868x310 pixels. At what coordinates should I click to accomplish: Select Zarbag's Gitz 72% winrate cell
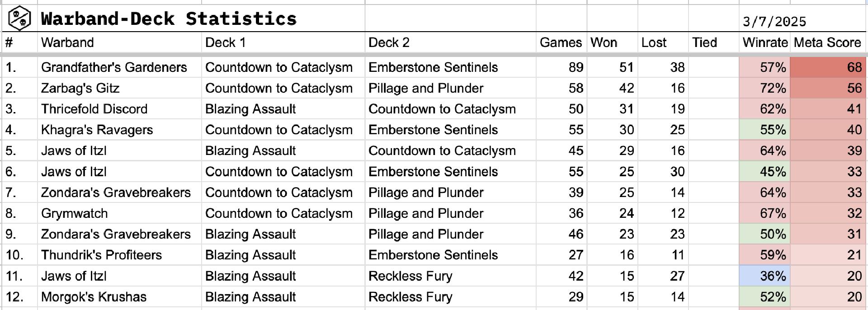tap(765, 88)
